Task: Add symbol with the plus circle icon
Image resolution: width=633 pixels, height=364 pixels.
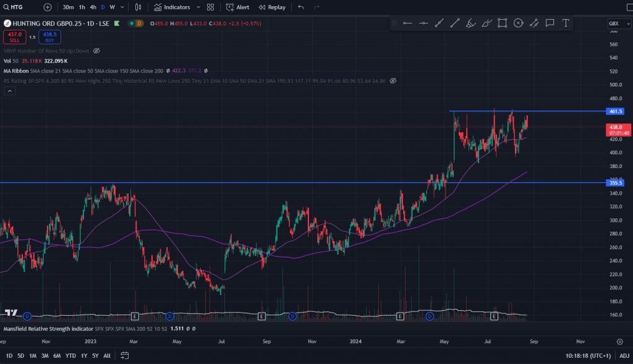Action: pos(48,7)
